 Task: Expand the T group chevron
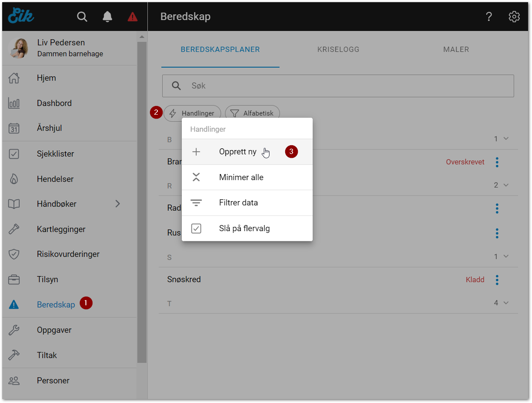coord(506,303)
